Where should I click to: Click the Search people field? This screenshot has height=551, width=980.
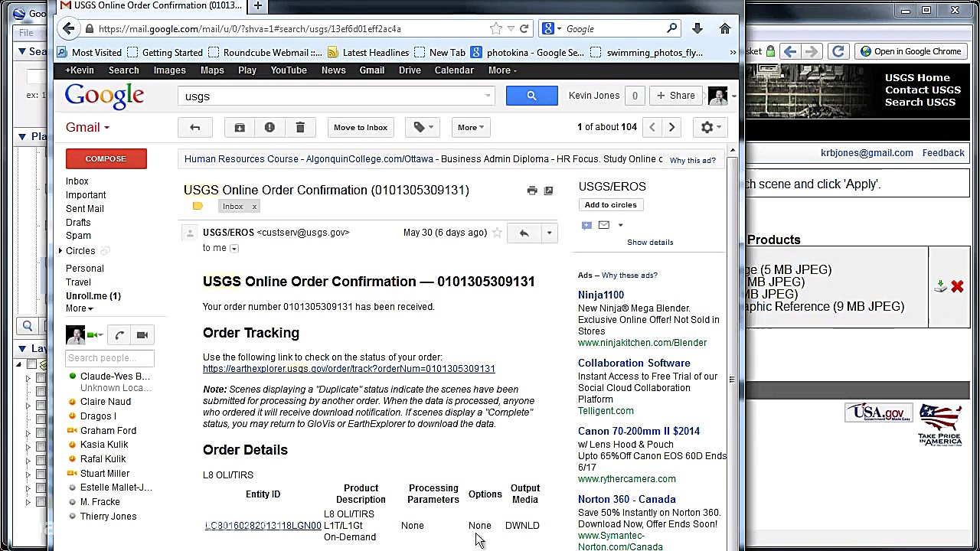point(109,358)
